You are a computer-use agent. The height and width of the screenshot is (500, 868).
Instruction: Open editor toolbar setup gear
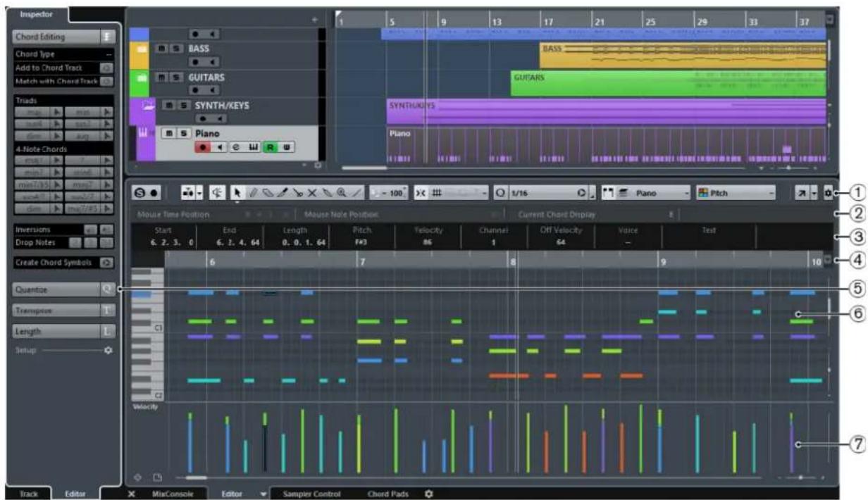point(828,192)
